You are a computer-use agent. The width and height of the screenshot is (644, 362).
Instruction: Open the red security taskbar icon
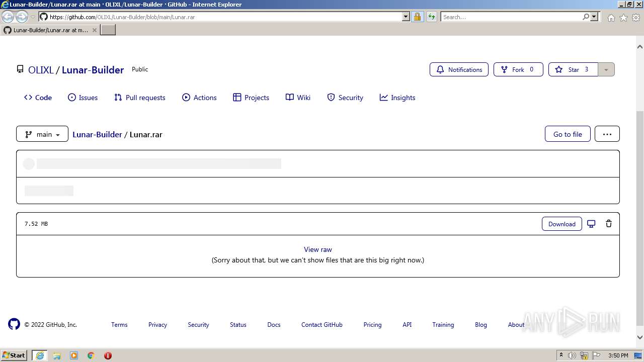click(x=108, y=355)
